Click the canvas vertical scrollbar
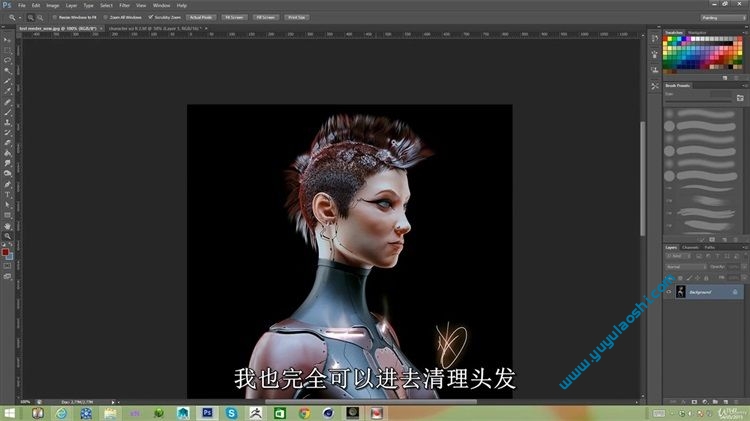Image resolution: width=750 pixels, height=421 pixels. pyautogui.click(x=643, y=178)
